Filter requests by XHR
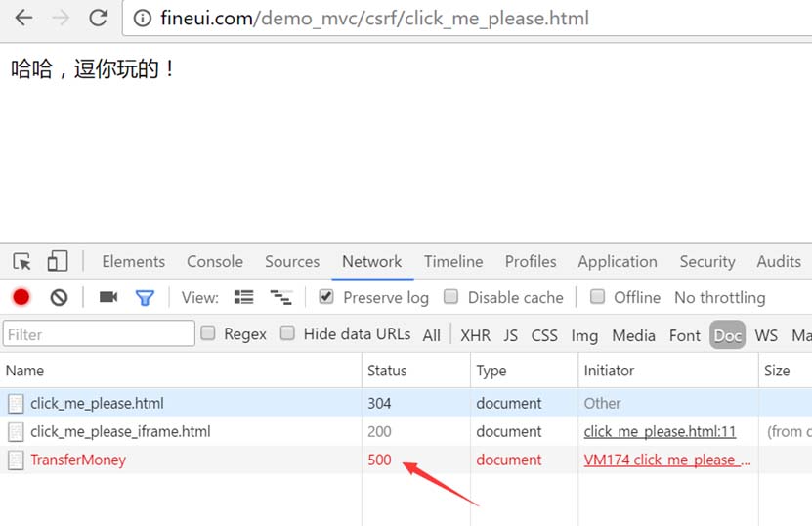Viewport: 812px width, 526px height. 476,335
